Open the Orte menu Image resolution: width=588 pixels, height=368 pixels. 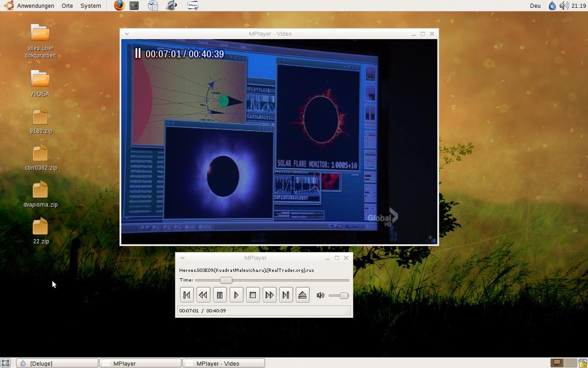(67, 6)
